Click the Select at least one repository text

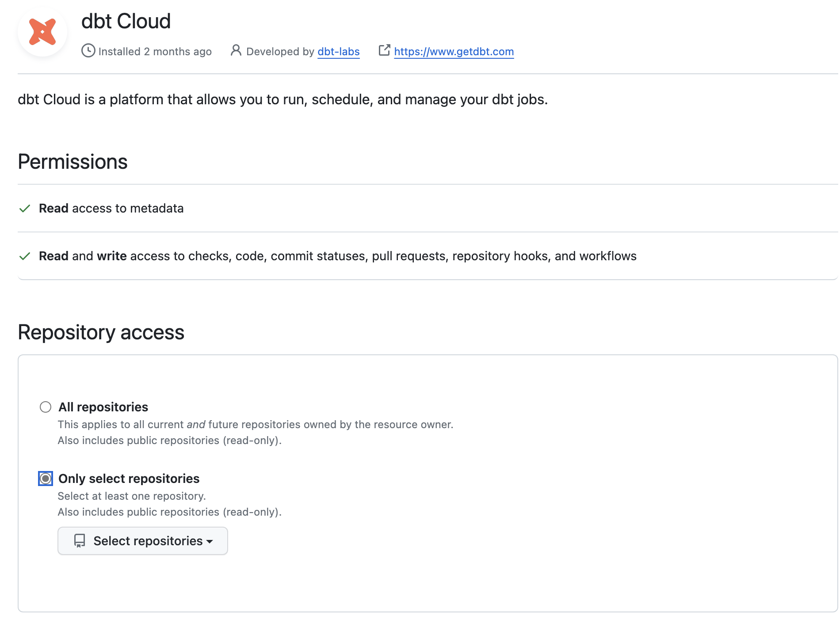point(132,496)
